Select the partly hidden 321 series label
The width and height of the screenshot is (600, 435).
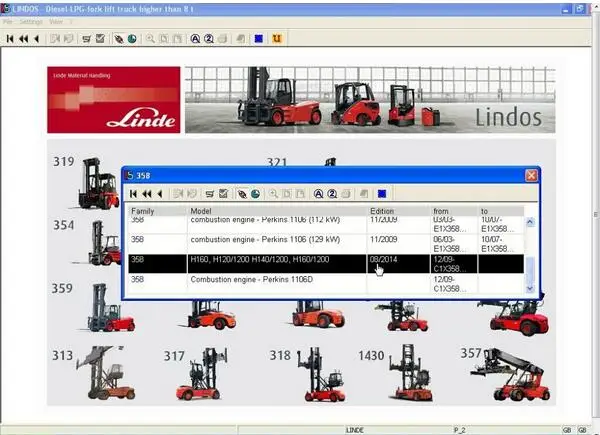click(277, 162)
